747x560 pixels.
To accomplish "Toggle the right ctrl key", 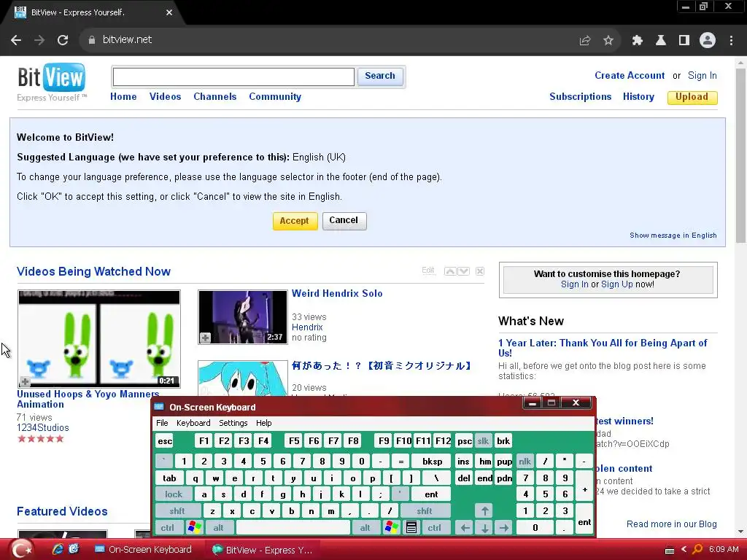I will [x=434, y=528].
